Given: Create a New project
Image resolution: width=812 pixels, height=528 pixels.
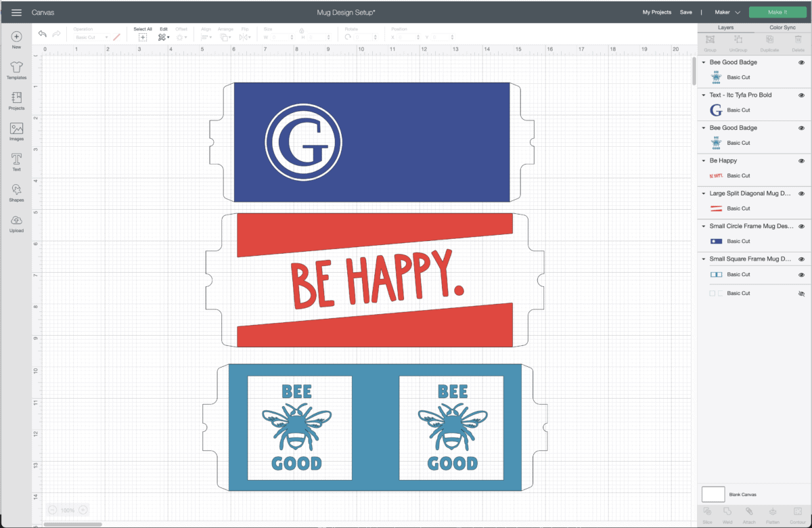Looking at the screenshot, I should click(x=16, y=39).
